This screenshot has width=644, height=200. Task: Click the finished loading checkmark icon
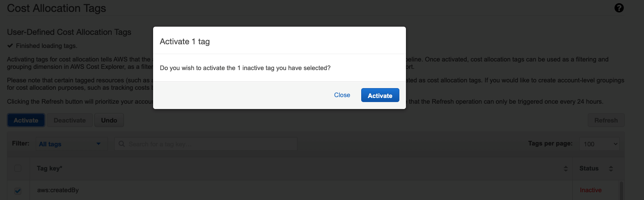click(x=10, y=46)
